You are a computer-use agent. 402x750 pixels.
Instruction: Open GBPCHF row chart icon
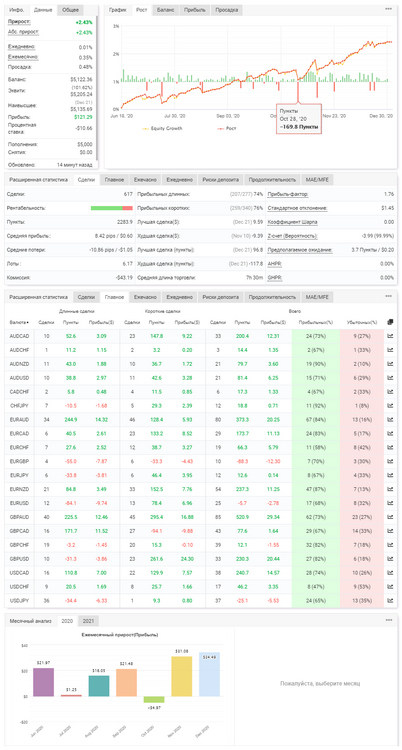click(x=390, y=544)
